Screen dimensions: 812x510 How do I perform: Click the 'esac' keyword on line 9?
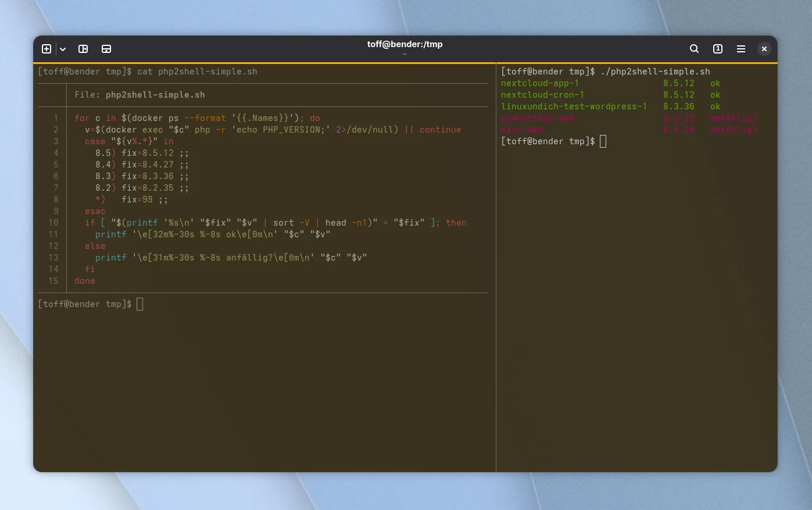[x=95, y=211]
